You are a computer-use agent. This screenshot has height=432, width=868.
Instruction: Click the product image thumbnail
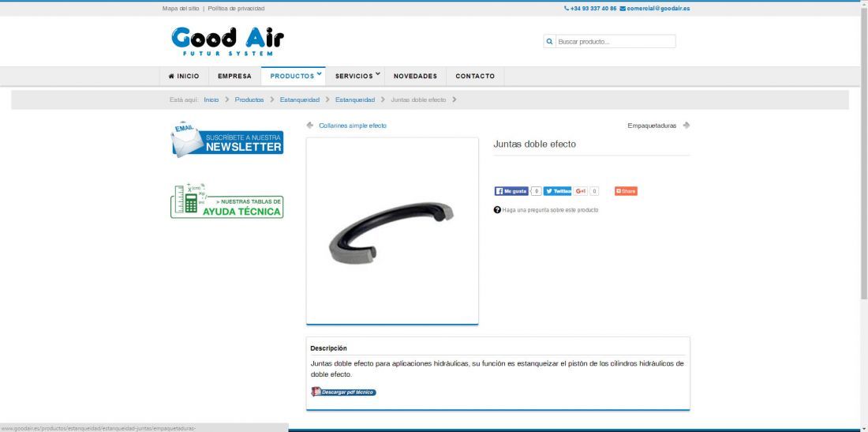coord(392,231)
